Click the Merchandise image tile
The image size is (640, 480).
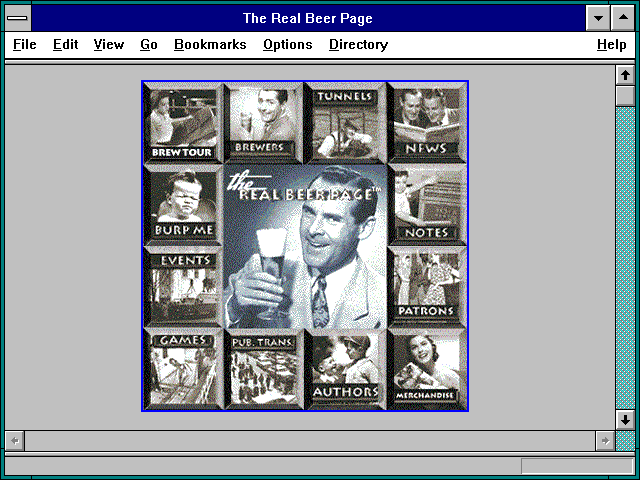click(427, 369)
